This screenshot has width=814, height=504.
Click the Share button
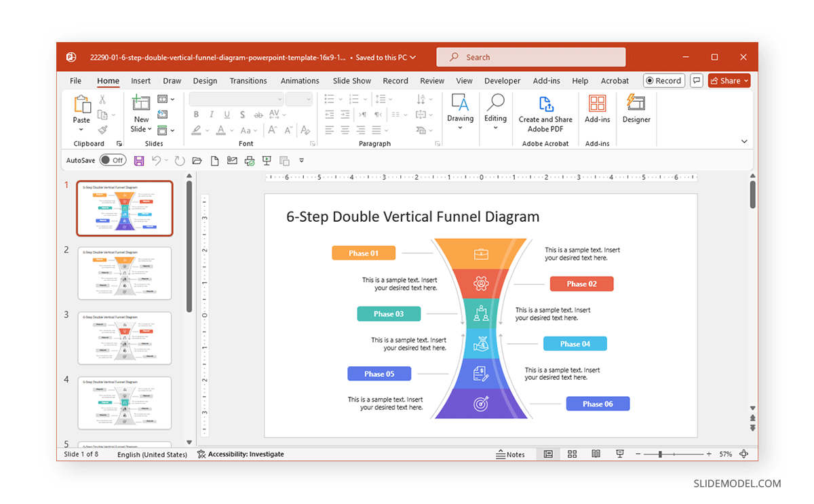[x=729, y=81]
